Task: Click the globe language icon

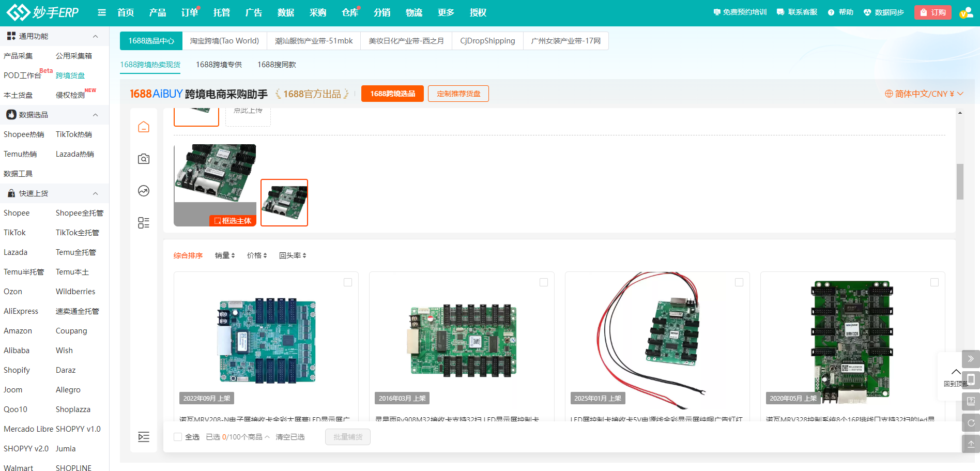Action: 889,94
